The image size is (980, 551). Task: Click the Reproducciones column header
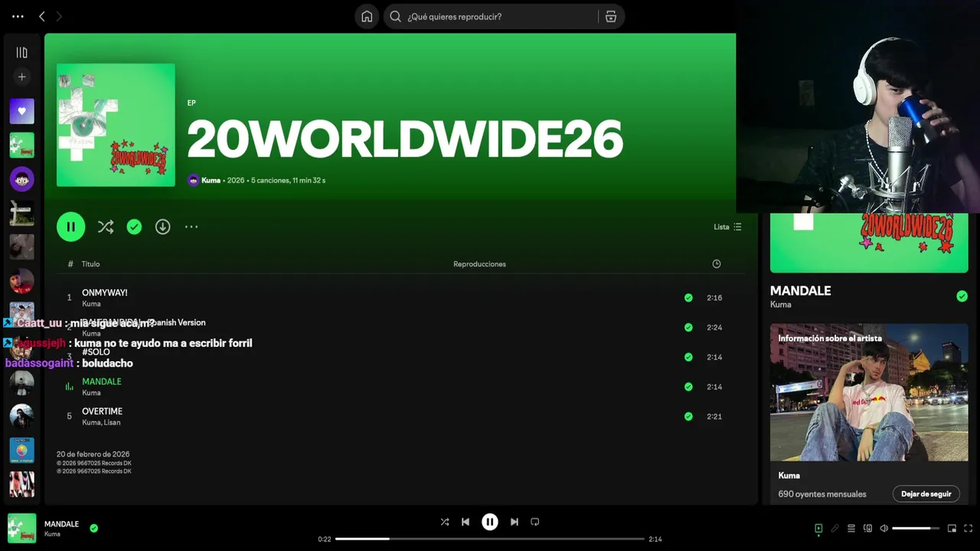[x=479, y=264]
